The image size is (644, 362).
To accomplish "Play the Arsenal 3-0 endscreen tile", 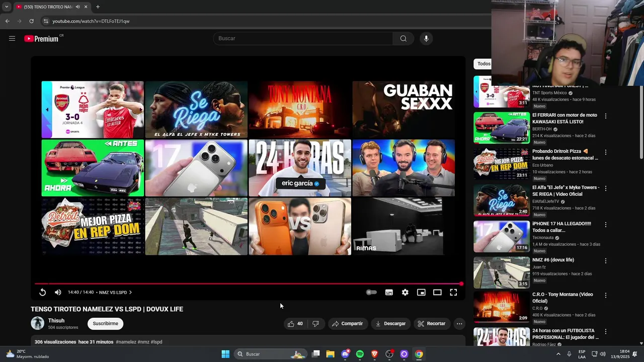I will (x=93, y=110).
